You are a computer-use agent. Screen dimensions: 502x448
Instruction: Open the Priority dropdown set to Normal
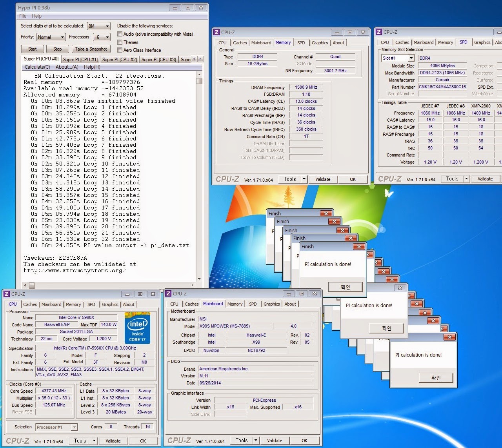[x=51, y=37]
